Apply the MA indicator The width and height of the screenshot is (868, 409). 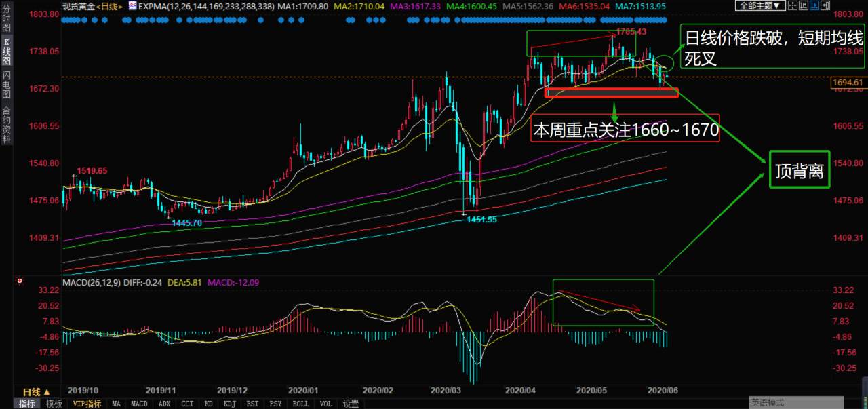pyautogui.click(x=117, y=404)
